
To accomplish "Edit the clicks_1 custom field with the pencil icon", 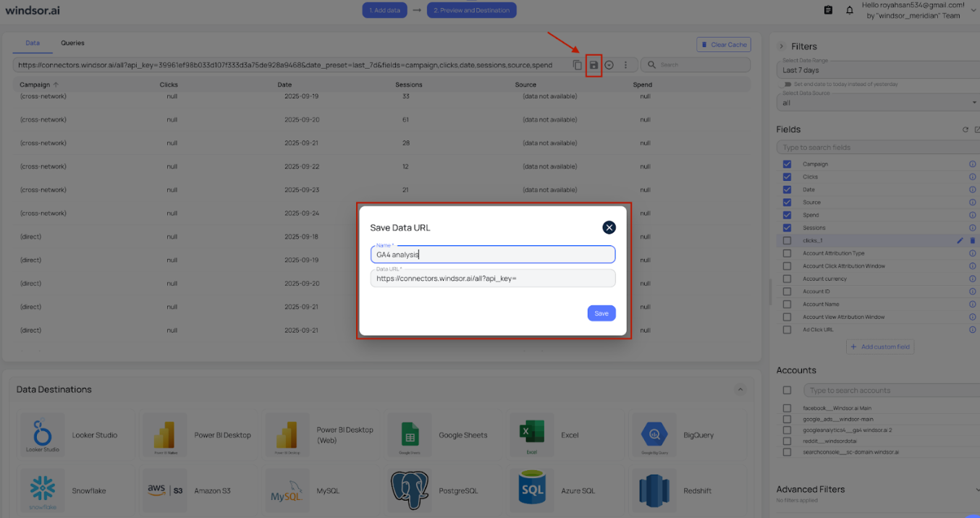I will 960,240.
